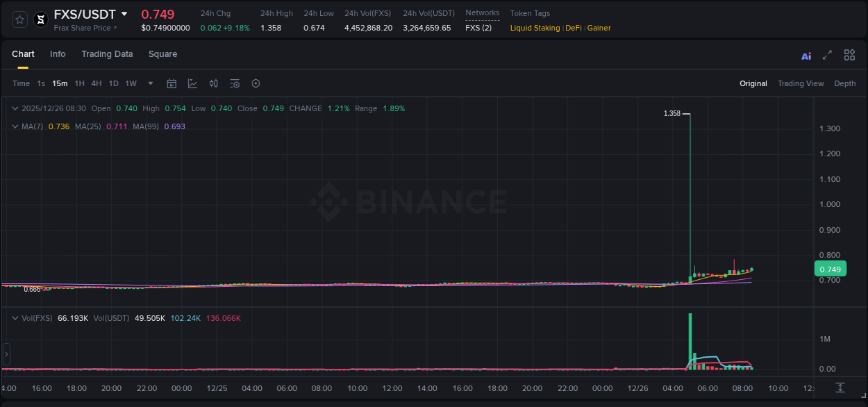This screenshot has height=407, width=868.
Task: Switch to the candlestick display icon
Action: click(213, 83)
